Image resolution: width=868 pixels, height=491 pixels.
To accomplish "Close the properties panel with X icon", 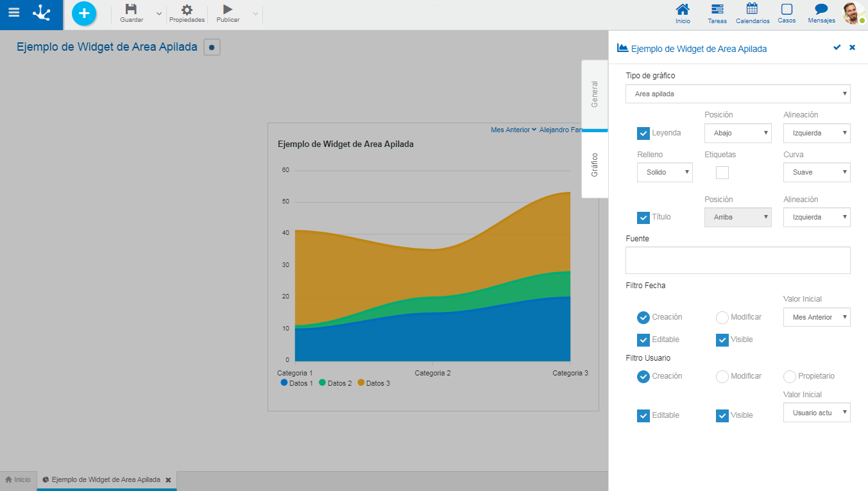I will point(852,47).
